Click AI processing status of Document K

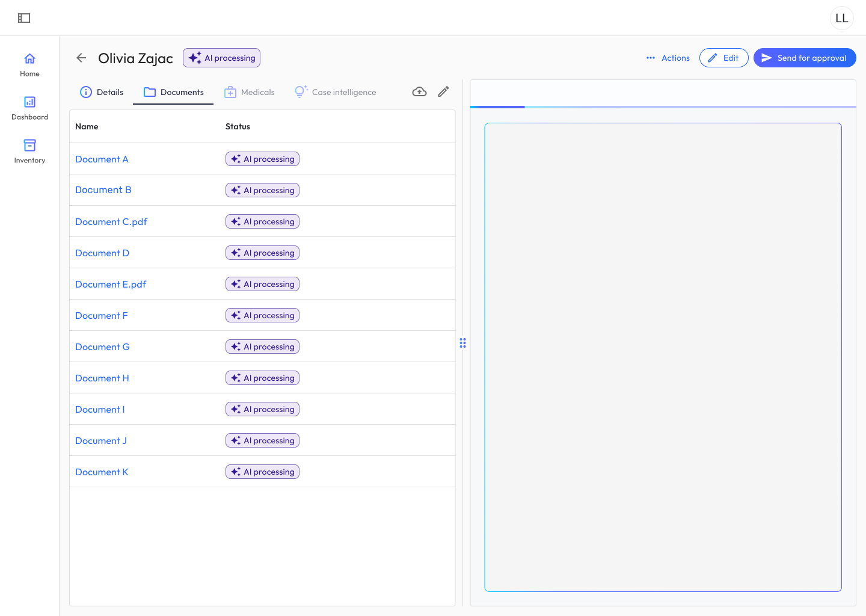tap(262, 472)
